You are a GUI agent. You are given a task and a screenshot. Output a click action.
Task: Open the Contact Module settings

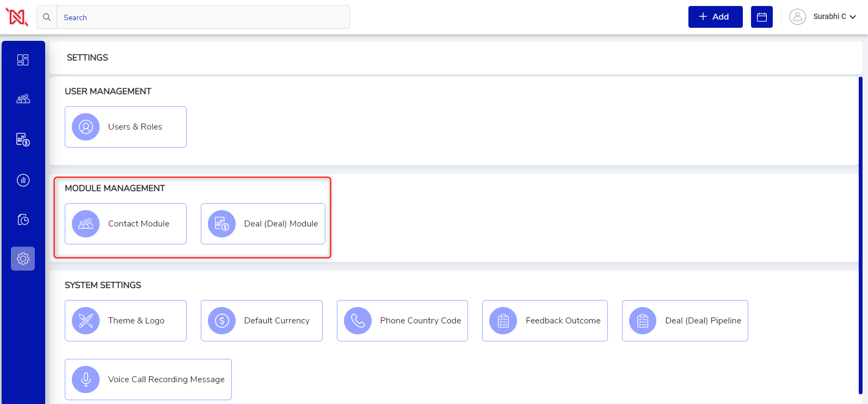pyautogui.click(x=126, y=224)
